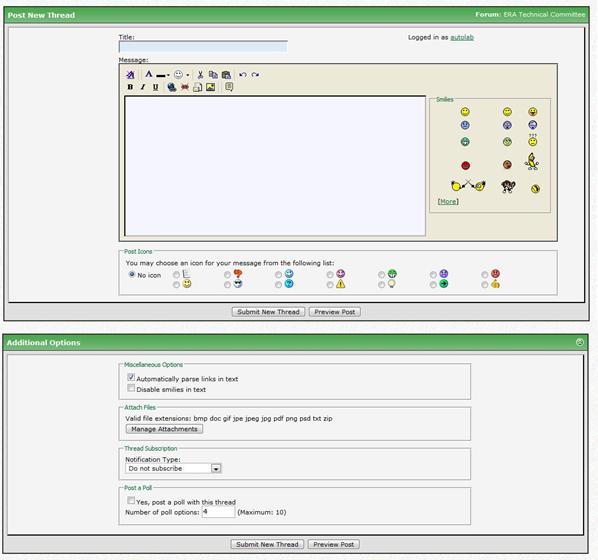Toggle bold text formatting
The image size is (598, 560).
coord(130,87)
